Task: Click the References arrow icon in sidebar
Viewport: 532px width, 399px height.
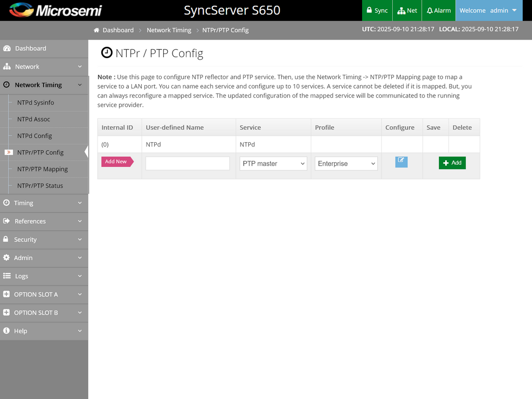Action: (x=6, y=221)
